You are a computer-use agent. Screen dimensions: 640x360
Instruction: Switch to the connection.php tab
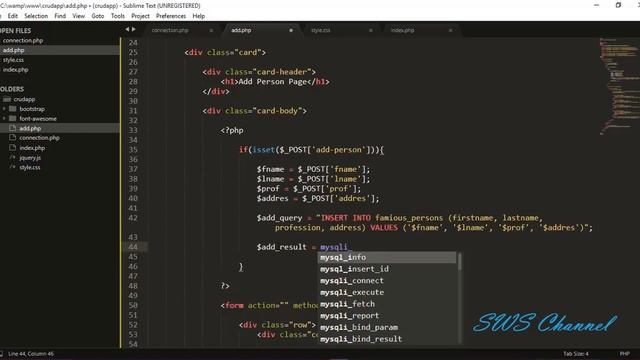point(170,30)
